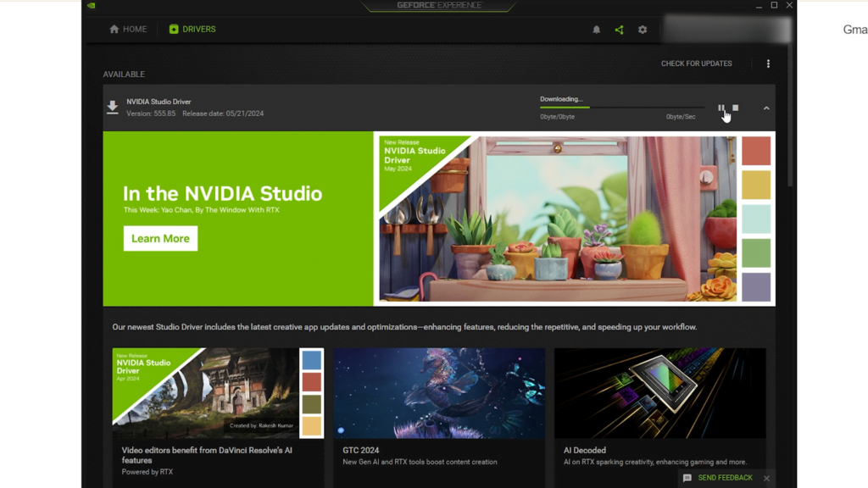Click the download arrow icon beside Studio Driver
The width and height of the screenshot is (868, 488).
pyautogui.click(x=113, y=108)
